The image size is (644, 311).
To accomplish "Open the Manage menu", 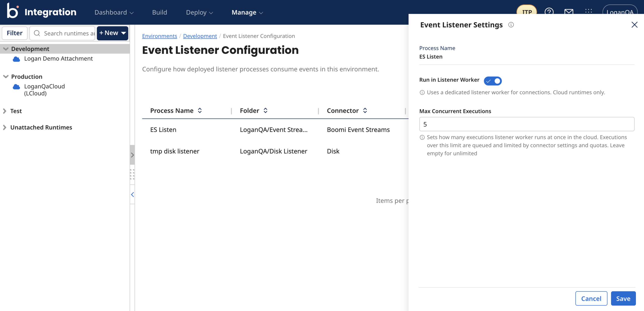I will coord(247,12).
